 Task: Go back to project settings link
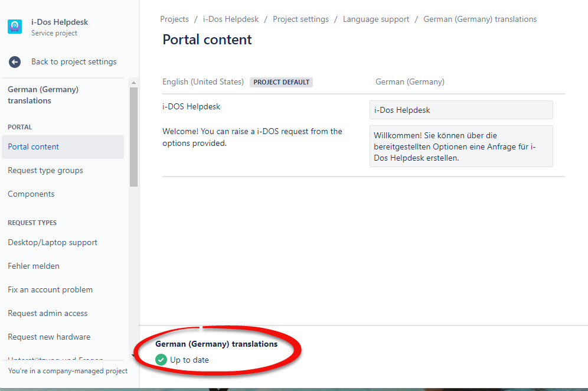74,61
